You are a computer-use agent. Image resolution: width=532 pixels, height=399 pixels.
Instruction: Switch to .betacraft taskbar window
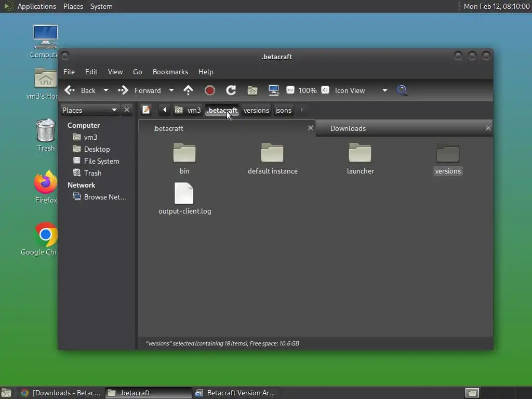[x=148, y=393]
